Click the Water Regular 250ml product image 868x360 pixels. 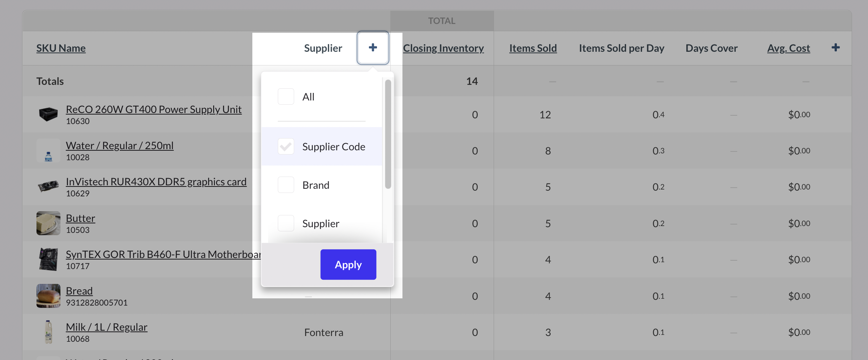tap(48, 151)
